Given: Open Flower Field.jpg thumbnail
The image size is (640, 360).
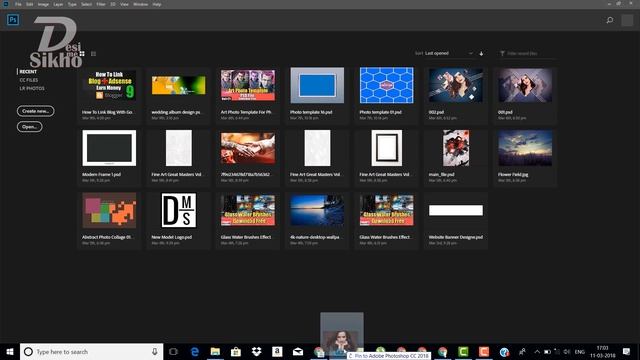Looking at the screenshot, I should 525,148.
